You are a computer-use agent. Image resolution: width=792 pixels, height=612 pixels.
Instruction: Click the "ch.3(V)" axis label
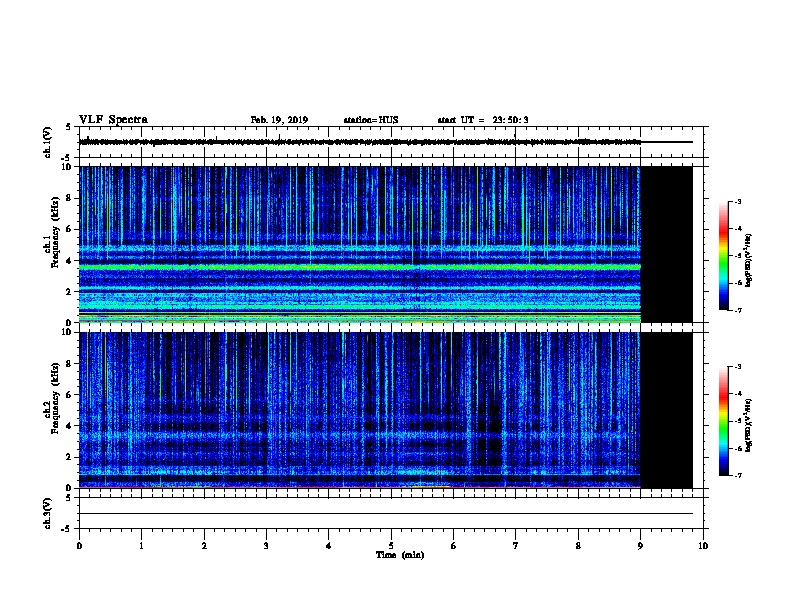pos(48,513)
